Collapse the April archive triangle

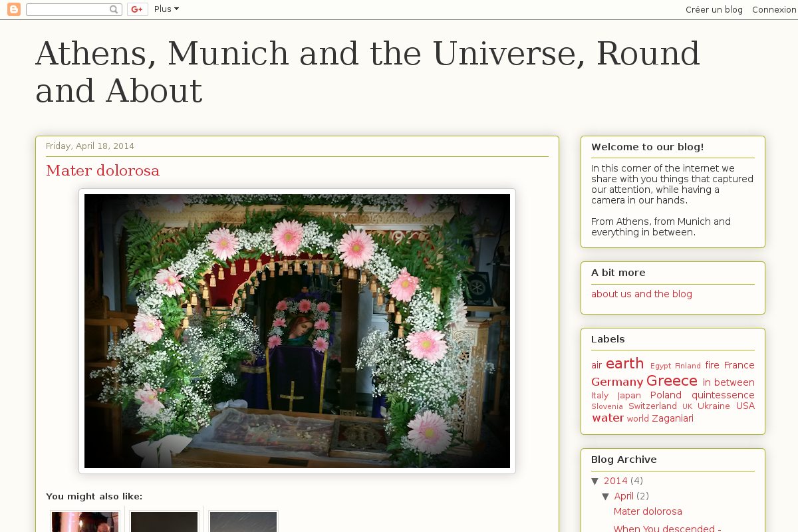606,496
